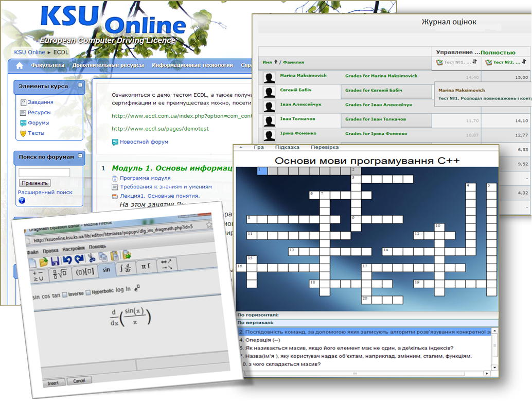Switch to the arrows symbols tab
532x401 pixels.
166,264
